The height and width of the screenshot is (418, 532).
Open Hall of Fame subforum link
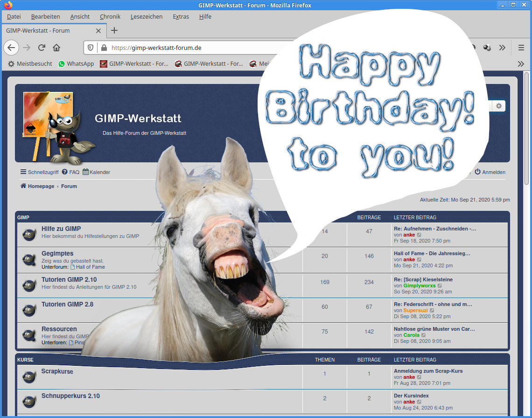[x=91, y=267]
